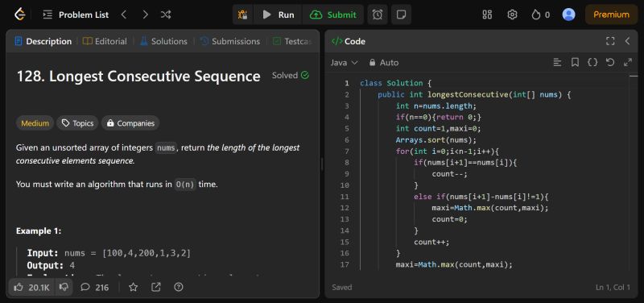
Task: Open the alarm clock timer
Action: click(378, 15)
